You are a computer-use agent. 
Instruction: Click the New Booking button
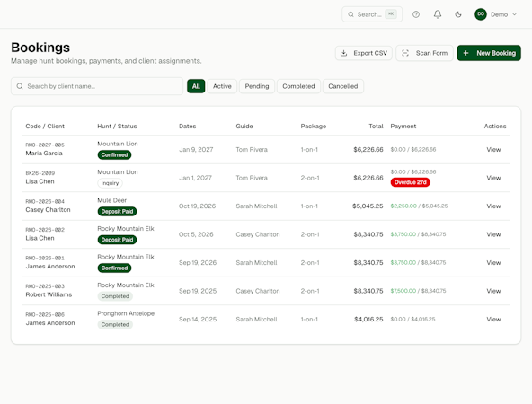coord(489,53)
